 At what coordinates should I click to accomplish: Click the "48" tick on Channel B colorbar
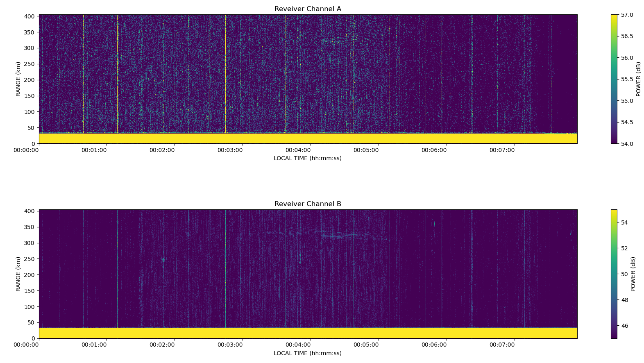coord(624,300)
